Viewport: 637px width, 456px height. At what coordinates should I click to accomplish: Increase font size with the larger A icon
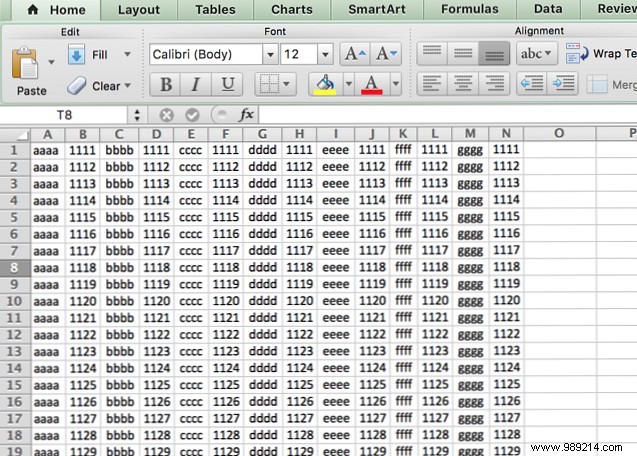[355, 54]
